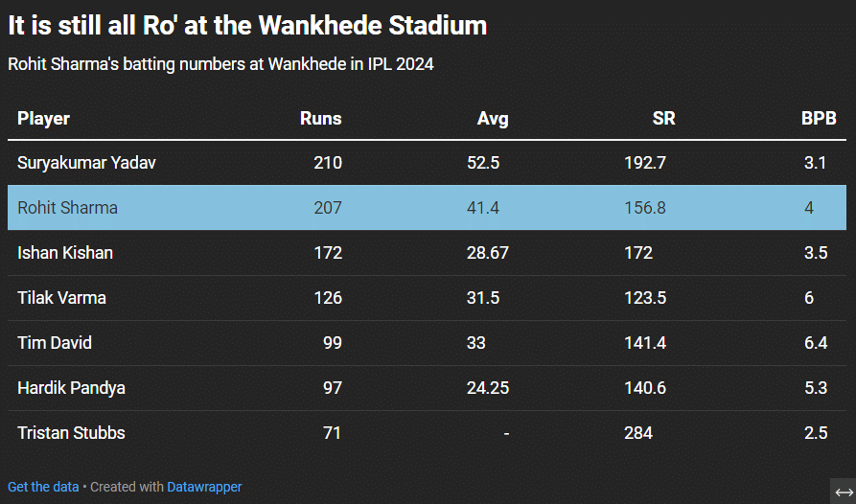The height and width of the screenshot is (504, 856).
Task: Click the highlighted Rohit Sharma name
Action: click(x=67, y=208)
